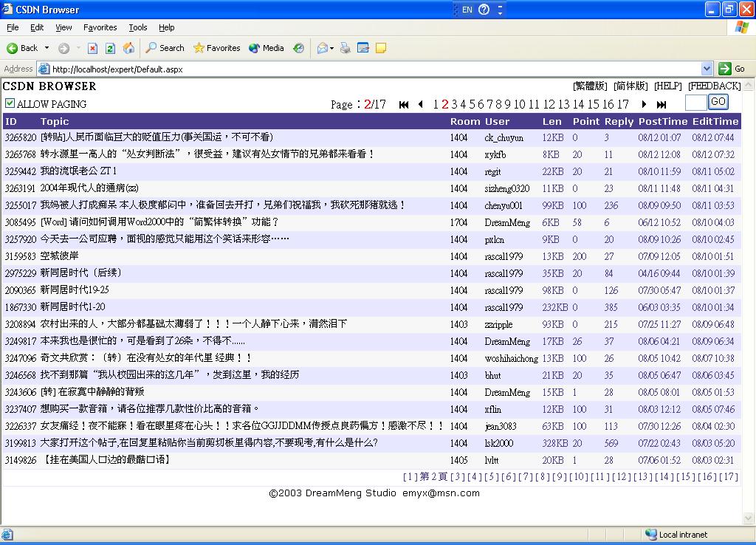
Task: Click the 繁體版 link
Action: point(590,86)
